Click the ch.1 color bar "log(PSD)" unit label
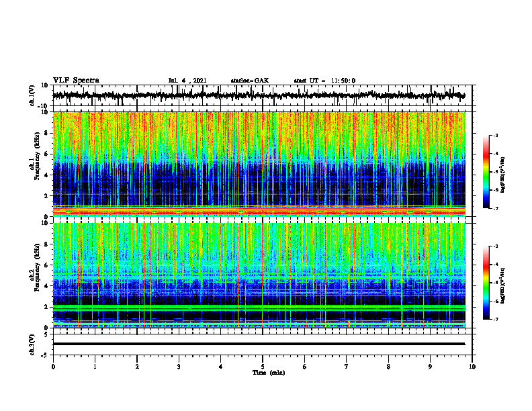The height and width of the screenshot is (411, 532). [503, 175]
